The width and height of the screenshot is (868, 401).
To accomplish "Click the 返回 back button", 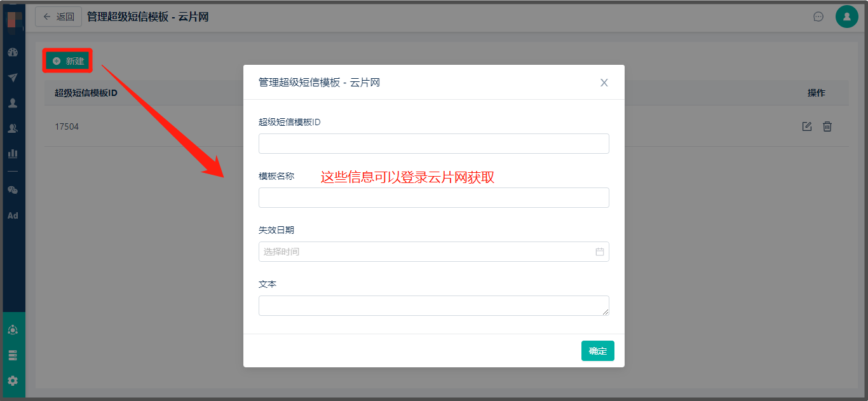I will pyautogui.click(x=58, y=17).
